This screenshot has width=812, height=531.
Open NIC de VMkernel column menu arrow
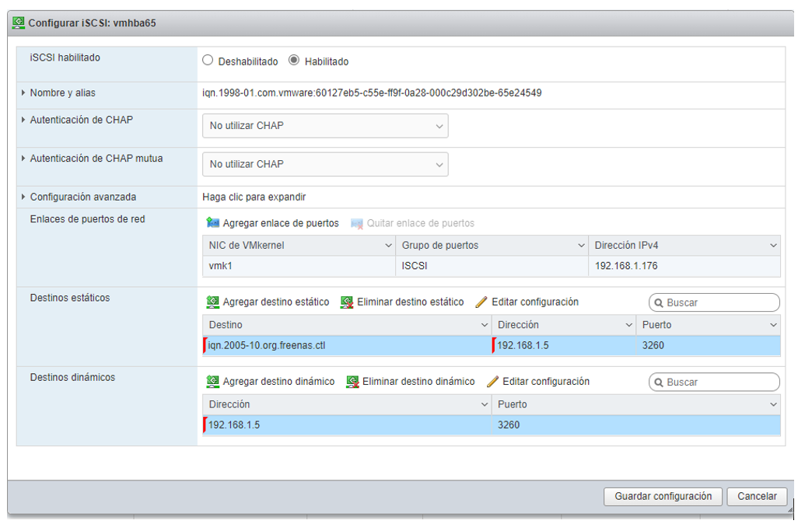pos(388,246)
